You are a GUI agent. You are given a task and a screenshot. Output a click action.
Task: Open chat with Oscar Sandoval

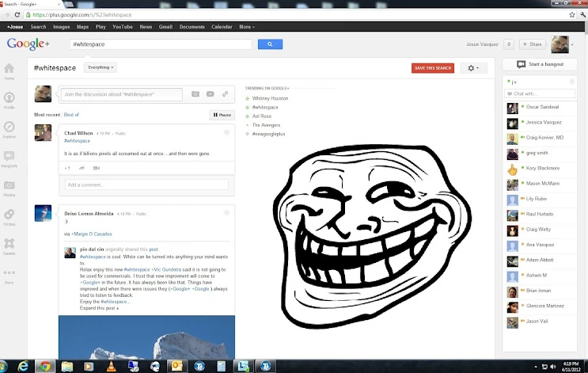(x=540, y=107)
